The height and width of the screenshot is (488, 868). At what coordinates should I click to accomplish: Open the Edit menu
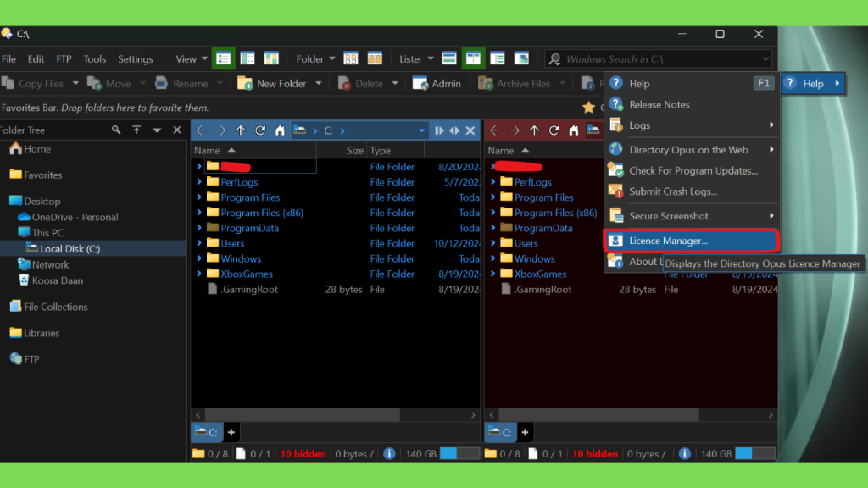(x=36, y=58)
